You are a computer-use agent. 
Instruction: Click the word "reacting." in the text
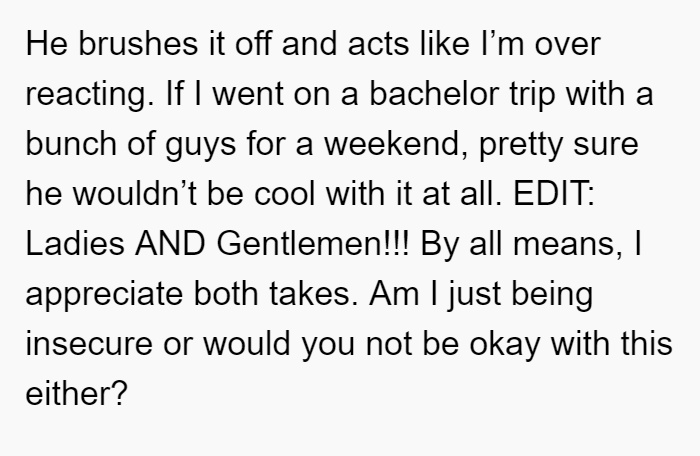90,95
